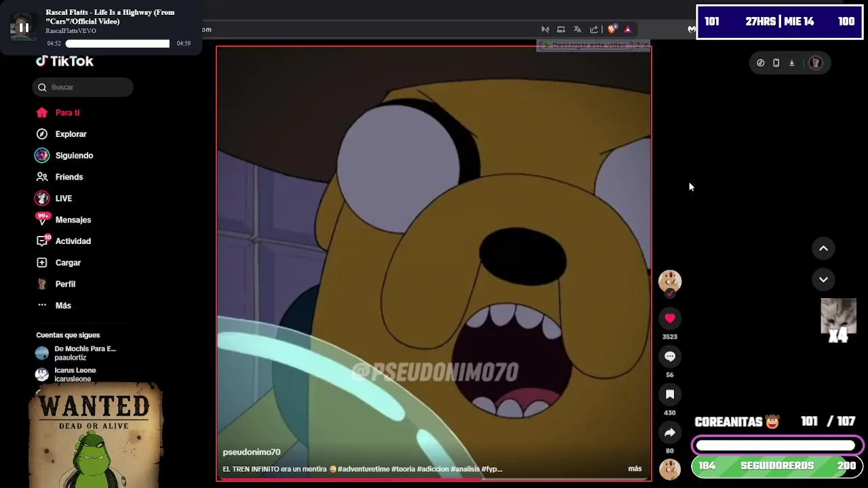Save video with the bookmark icon
This screenshot has height=488, width=868.
670,394
